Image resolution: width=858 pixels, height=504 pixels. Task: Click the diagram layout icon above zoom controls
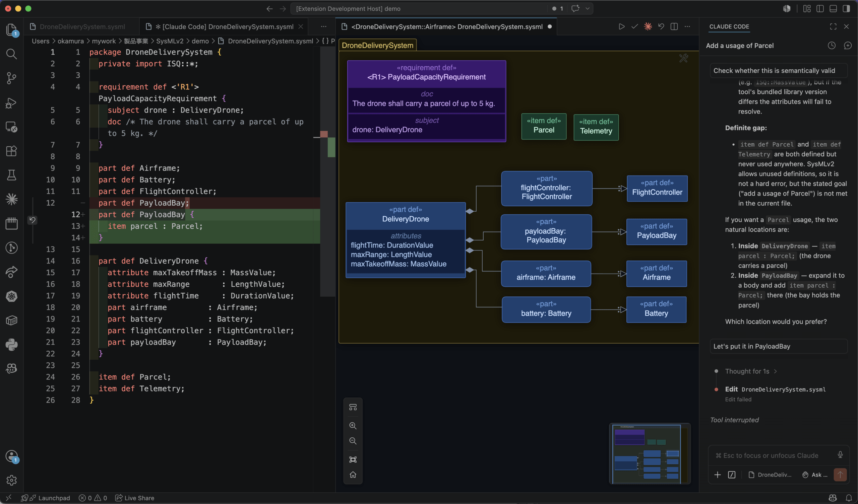point(353,407)
